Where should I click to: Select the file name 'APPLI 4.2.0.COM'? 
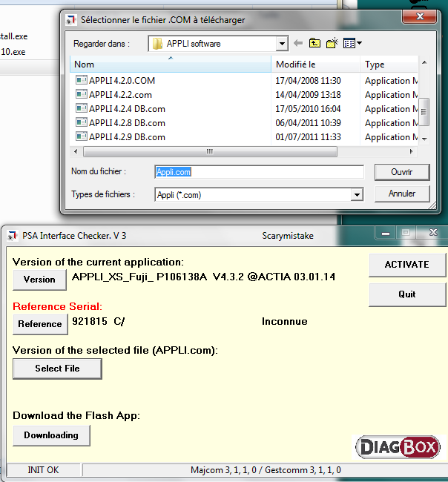[122, 81]
